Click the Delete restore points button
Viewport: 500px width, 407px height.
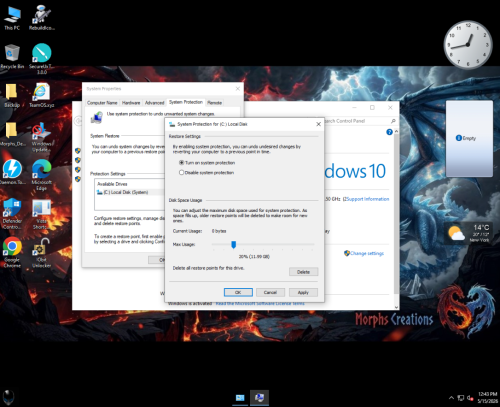303,272
